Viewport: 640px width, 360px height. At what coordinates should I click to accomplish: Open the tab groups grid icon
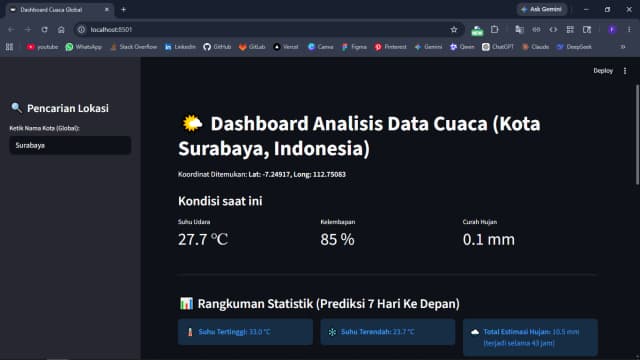point(570,29)
